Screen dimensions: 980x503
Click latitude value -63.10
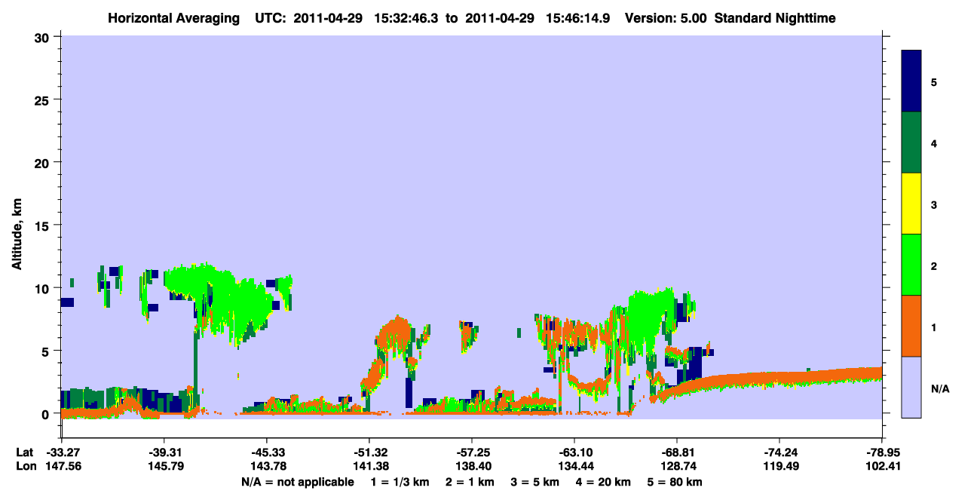(x=574, y=452)
